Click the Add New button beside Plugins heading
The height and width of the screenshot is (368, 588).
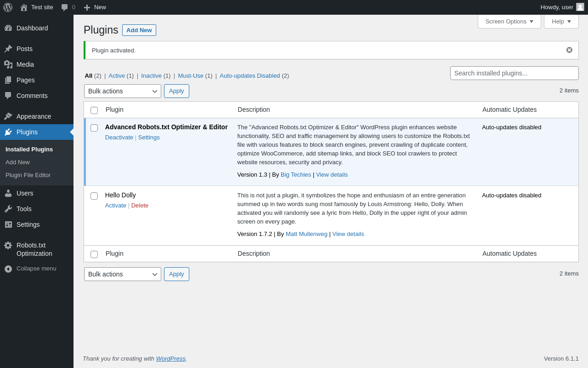click(139, 30)
